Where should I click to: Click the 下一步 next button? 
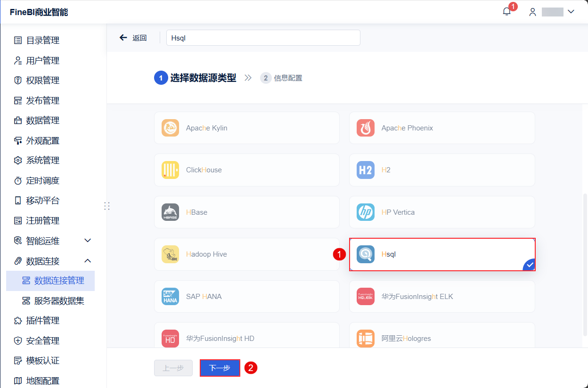[220, 368]
